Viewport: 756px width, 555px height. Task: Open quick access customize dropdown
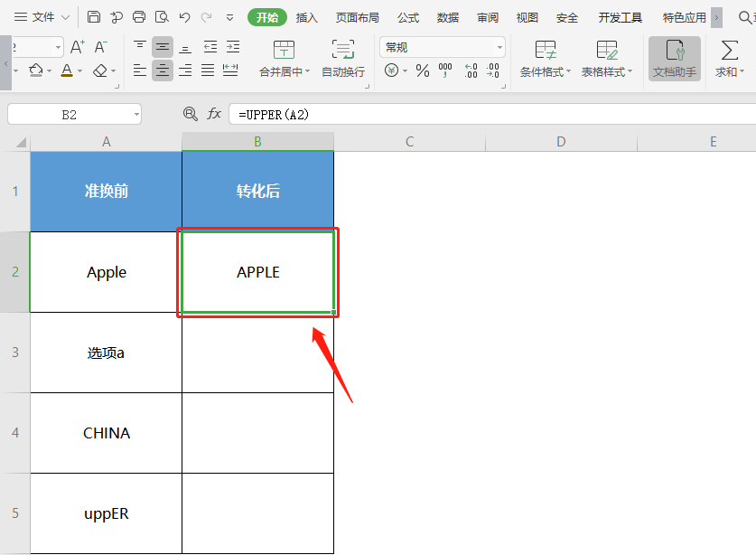tap(230, 18)
